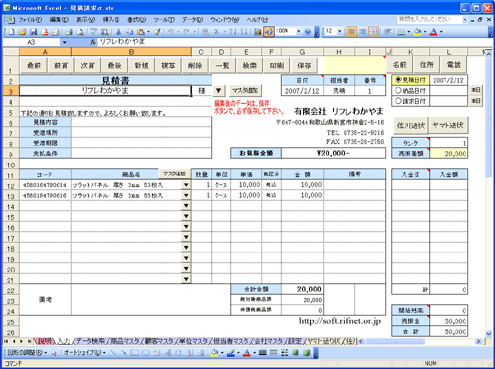Click the Print icon in toolbar

coord(69,32)
